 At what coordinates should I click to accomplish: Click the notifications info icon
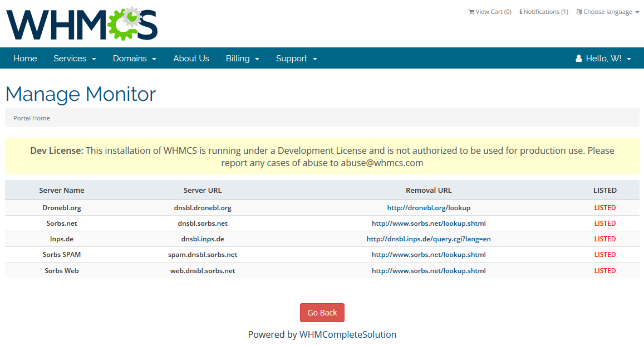click(x=520, y=12)
